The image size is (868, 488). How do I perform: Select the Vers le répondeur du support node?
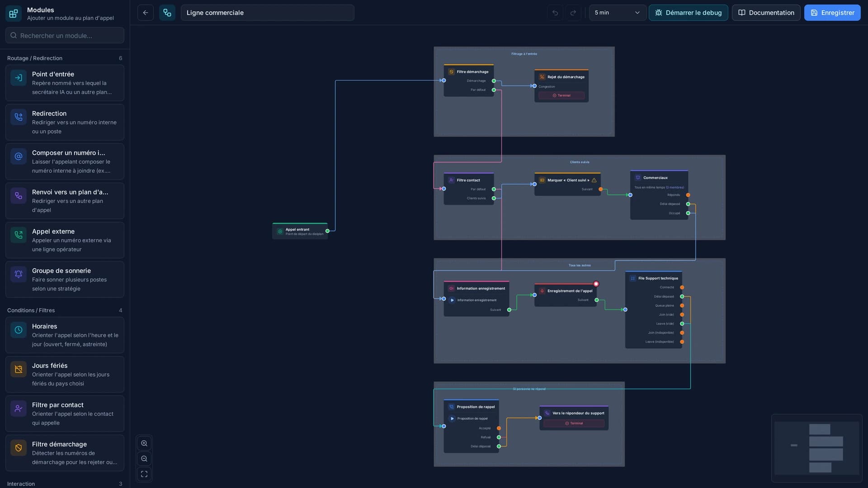click(x=574, y=418)
